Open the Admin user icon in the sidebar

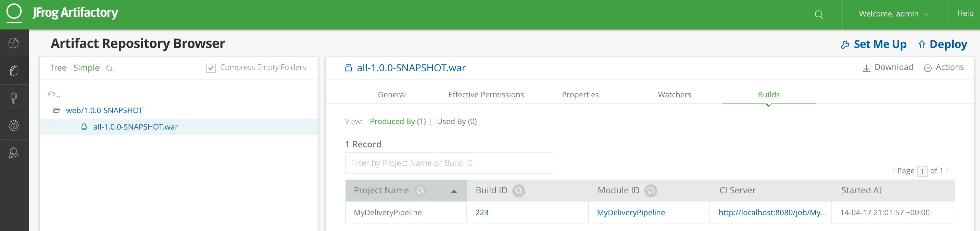[14, 153]
